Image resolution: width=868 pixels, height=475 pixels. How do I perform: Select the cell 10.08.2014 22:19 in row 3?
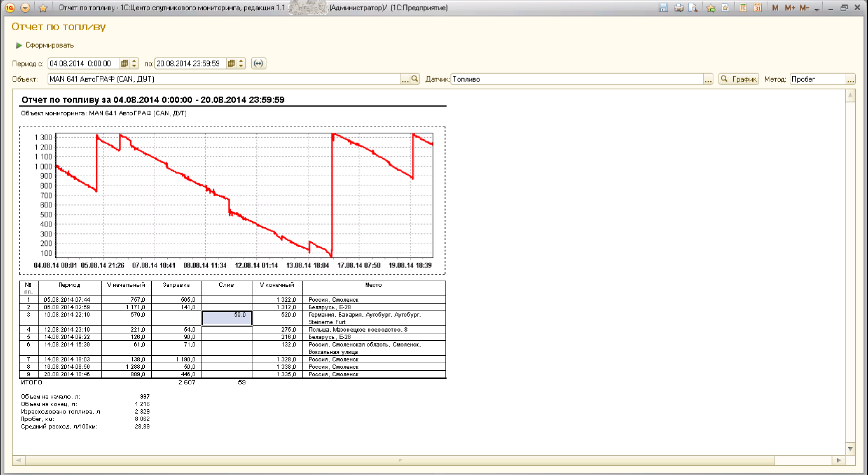(69, 318)
